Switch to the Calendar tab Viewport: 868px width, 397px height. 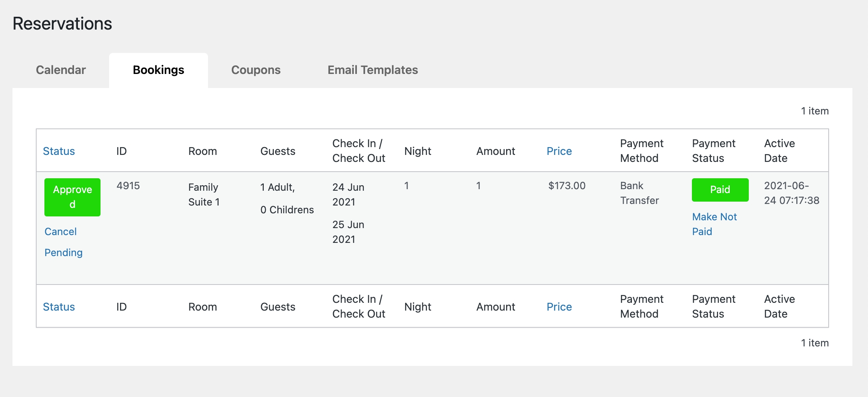click(x=61, y=70)
